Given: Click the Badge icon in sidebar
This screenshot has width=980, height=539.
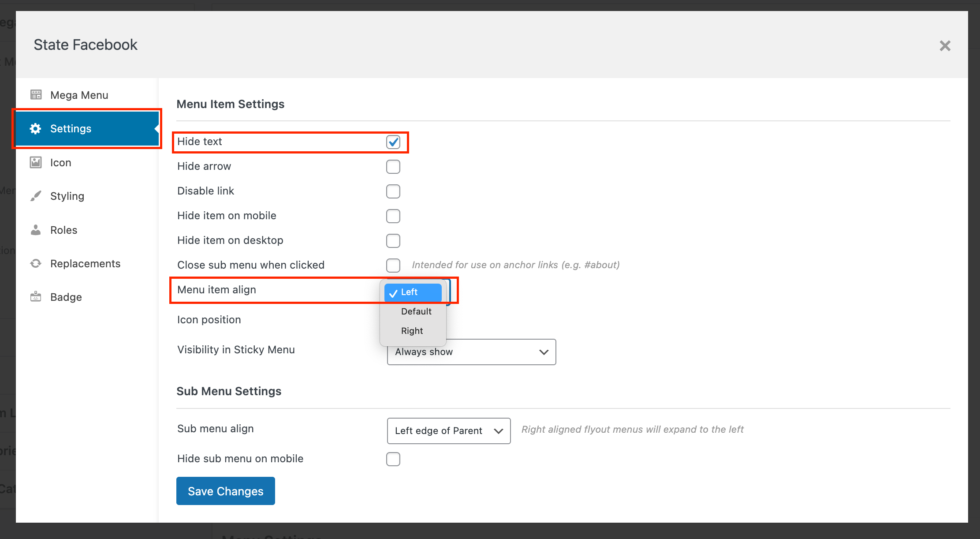Looking at the screenshot, I should [x=36, y=297].
